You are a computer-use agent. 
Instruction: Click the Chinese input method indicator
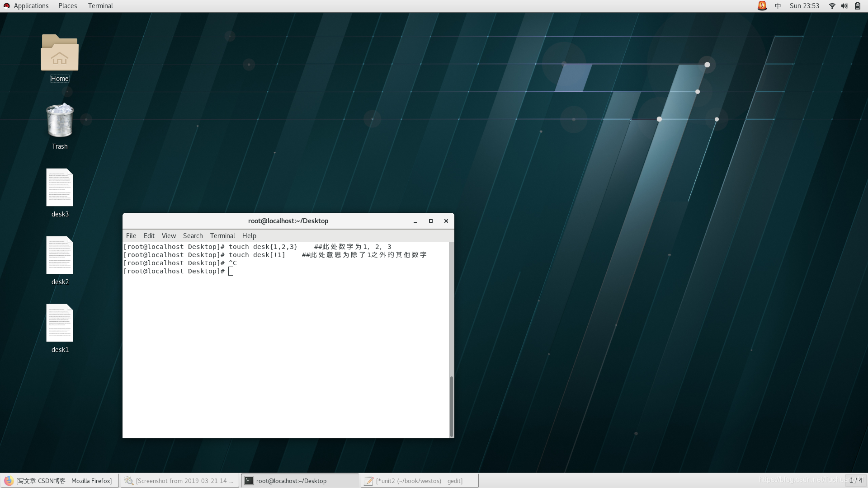tap(778, 6)
